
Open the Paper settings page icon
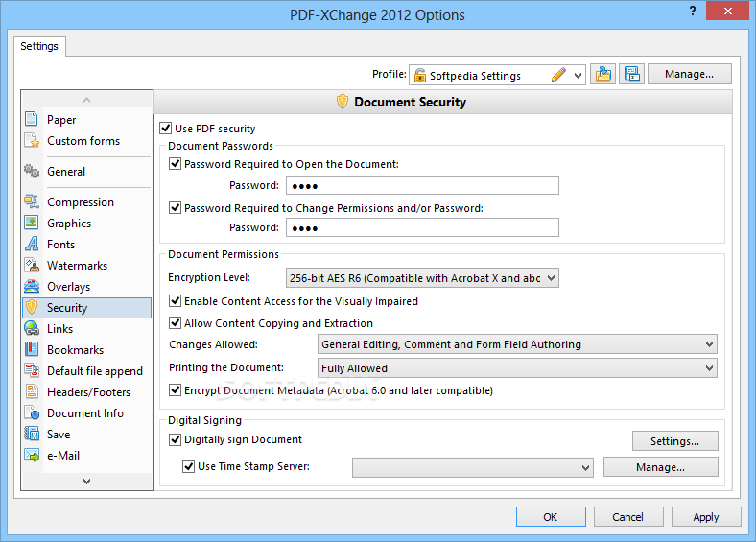(32, 119)
